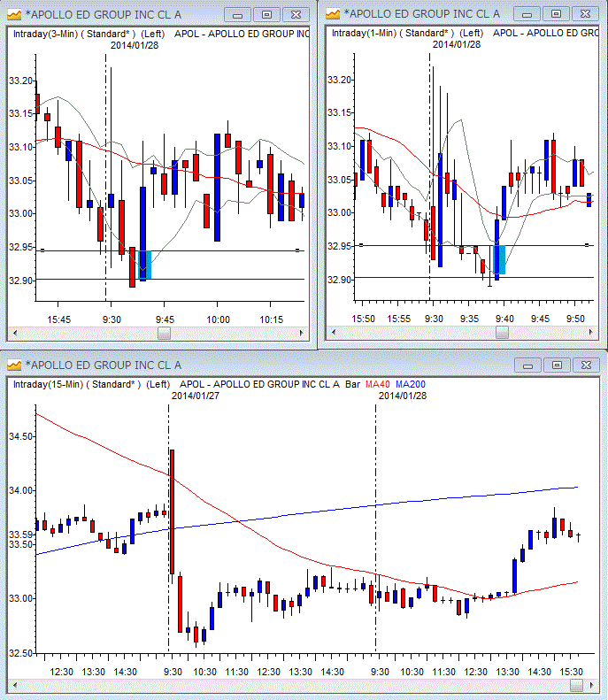608x700 pixels.
Task: Click the chart icon in the 1-Min window title bar
Action: pos(333,14)
